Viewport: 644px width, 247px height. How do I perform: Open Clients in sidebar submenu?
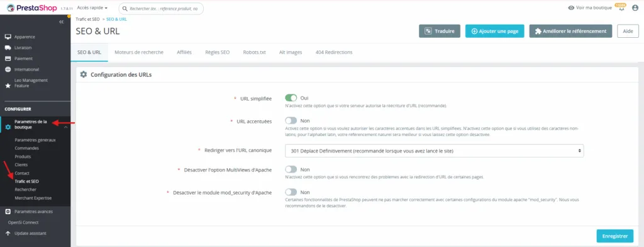coord(21,164)
